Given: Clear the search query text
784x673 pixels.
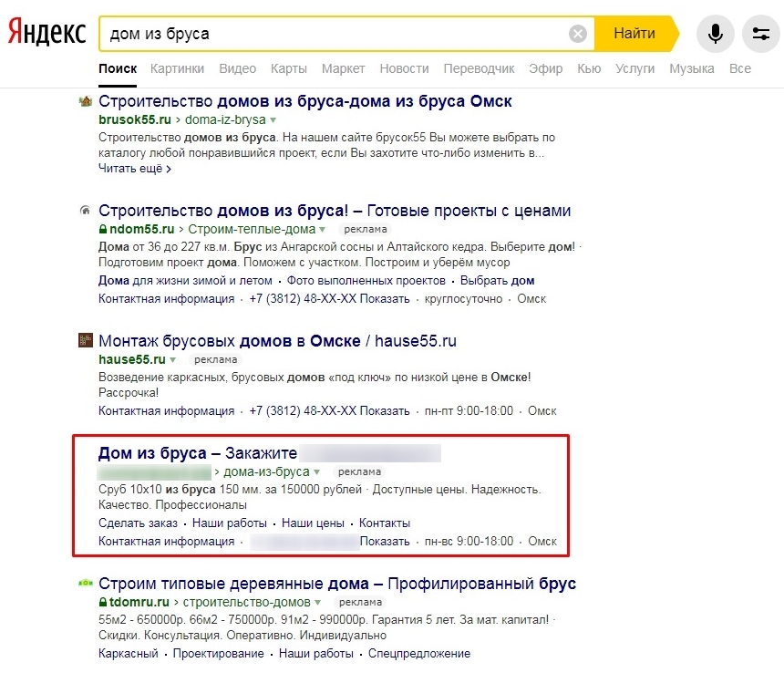Looking at the screenshot, I should tap(578, 35).
